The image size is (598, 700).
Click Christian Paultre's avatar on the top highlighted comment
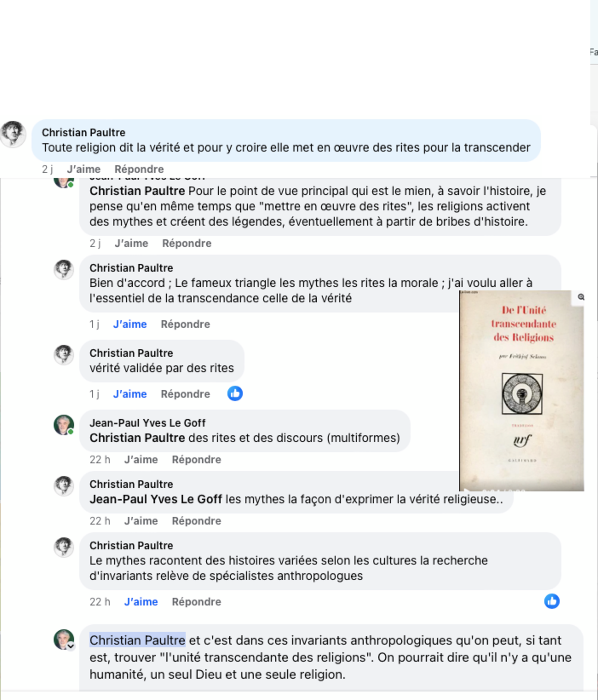13,134
